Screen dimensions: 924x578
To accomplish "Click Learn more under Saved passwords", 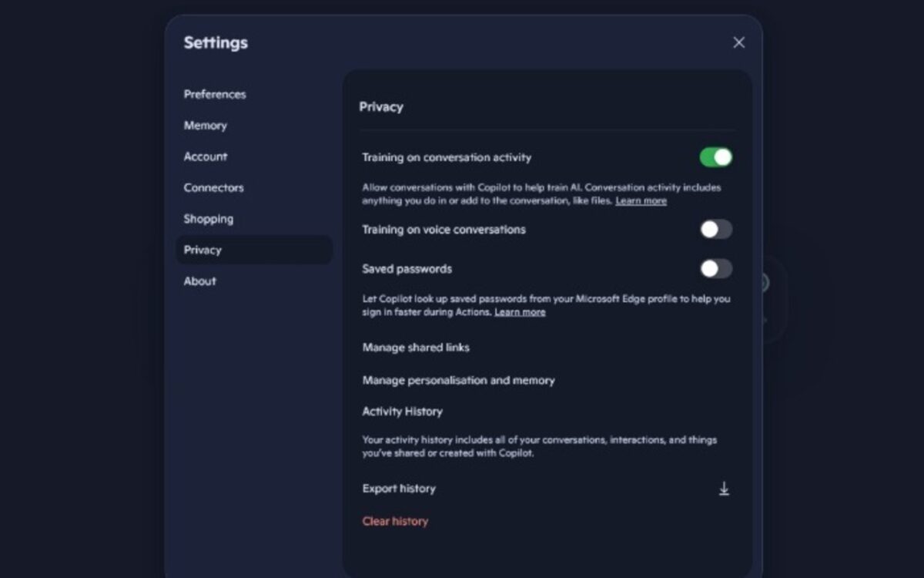I will [x=520, y=312].
